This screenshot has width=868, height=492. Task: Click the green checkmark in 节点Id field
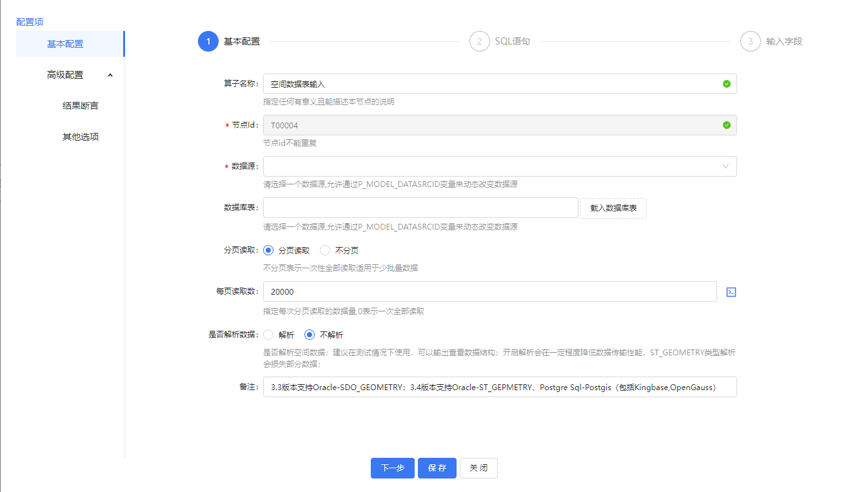tap(727, 125)
